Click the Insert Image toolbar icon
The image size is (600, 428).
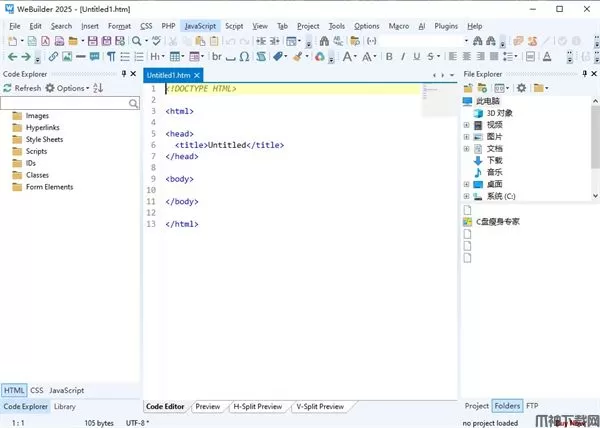click(x=66, y=57)
